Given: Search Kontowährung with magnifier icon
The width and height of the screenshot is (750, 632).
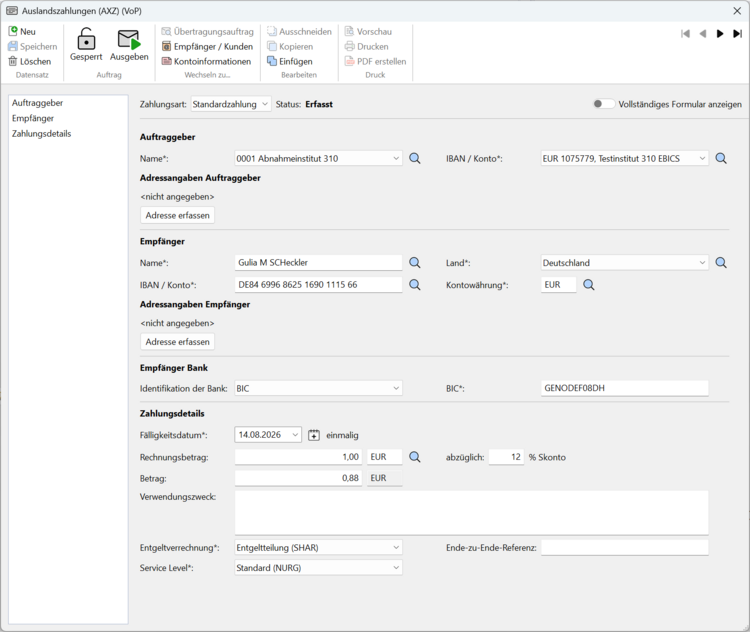Looking at the screenshot, I should click(589, 285).
